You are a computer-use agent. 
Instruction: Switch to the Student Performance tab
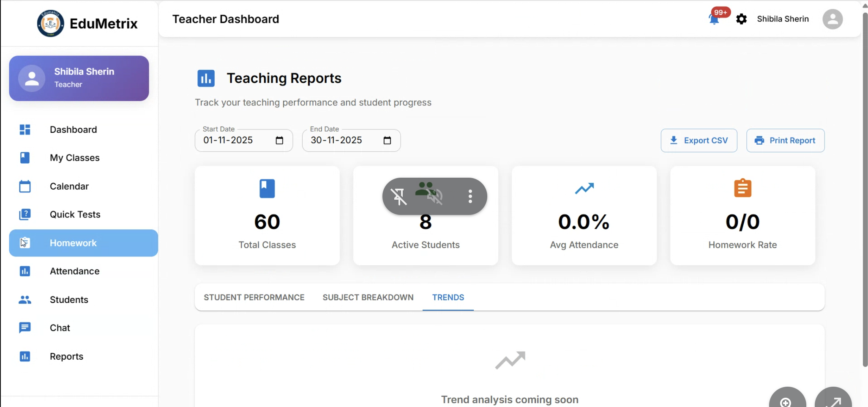coord(254,297)
